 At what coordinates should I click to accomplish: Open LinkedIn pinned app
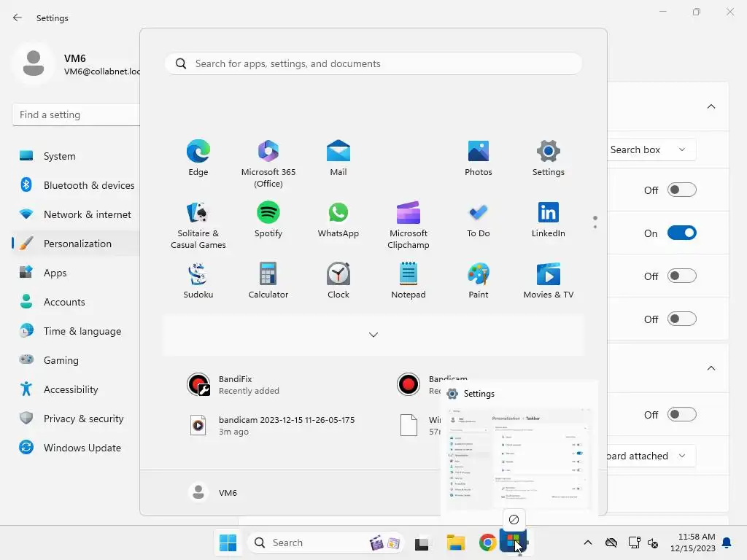[x=549, y=219]
